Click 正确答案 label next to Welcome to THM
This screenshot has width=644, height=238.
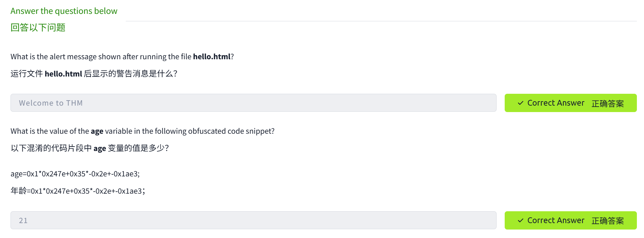coord(607,103)
